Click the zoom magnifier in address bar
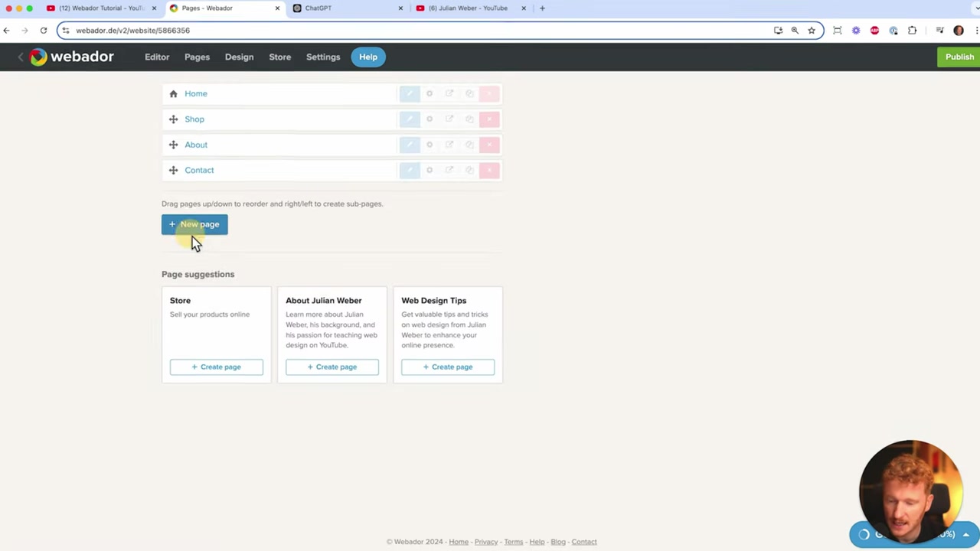This screenshot has height=551, width=980. pyautogui.click(x=795, y=31)
